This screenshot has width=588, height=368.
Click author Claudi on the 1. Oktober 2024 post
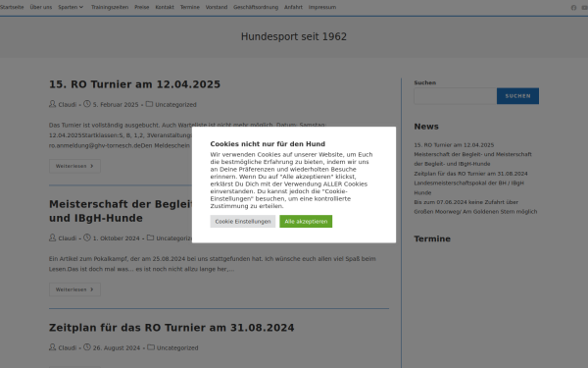[67, 238]
